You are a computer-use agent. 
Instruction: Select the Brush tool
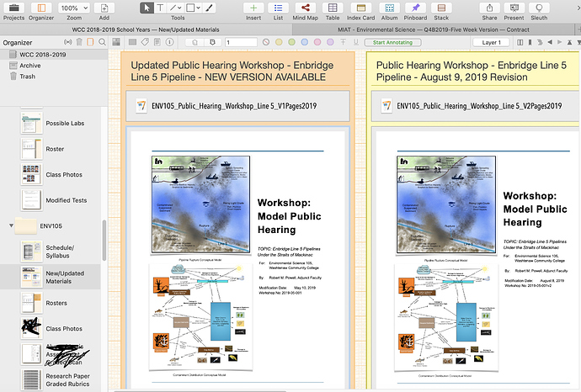(210, 8)
